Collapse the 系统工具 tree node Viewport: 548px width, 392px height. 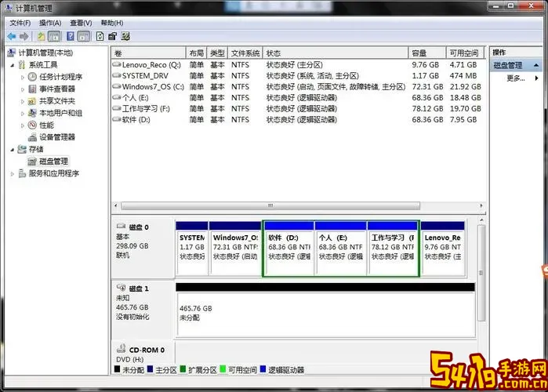pos(13,65)
